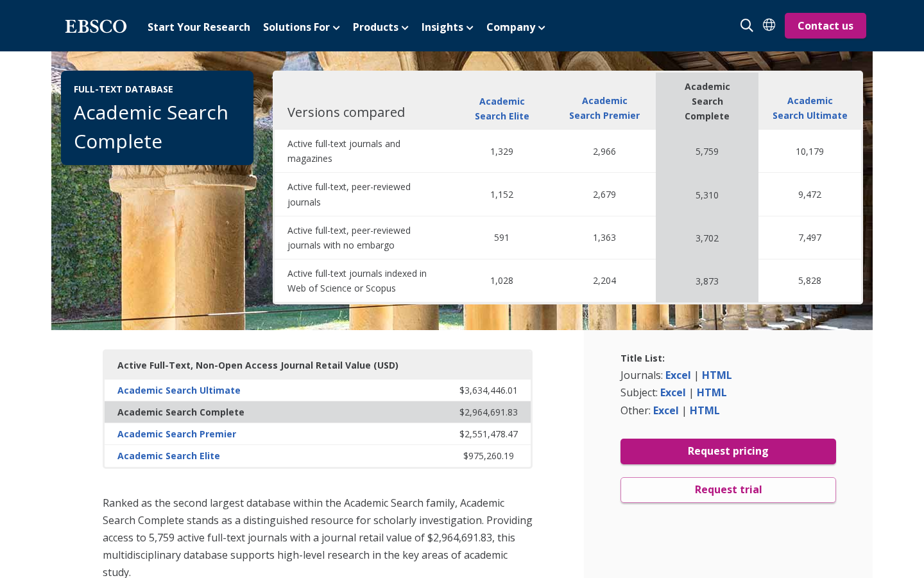Expand the Products dropdown menu

pyautogui.click(x=381, y=27)
